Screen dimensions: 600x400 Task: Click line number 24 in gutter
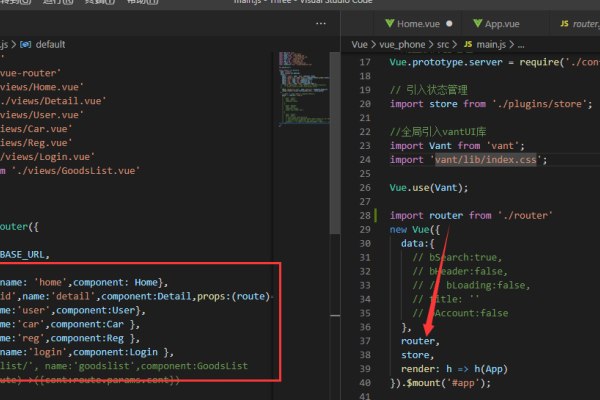pyautogui.click(x=365, y=160)
